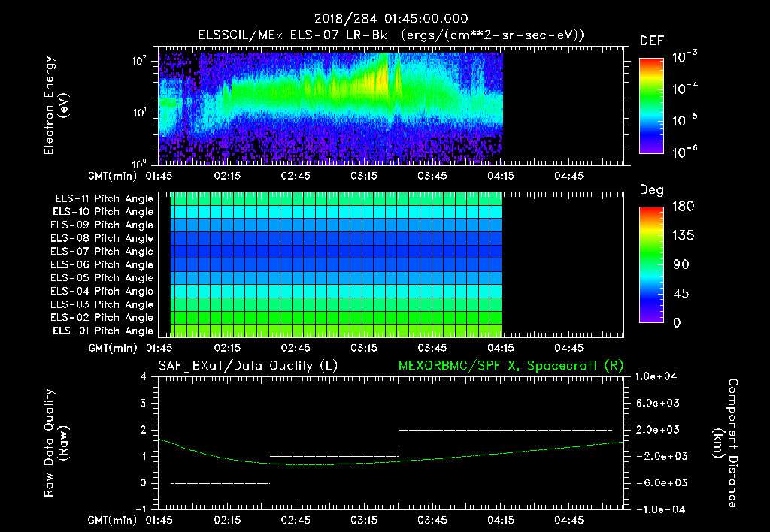Click the 'ELS-11 Pitch Angle' row label
The image size is (770, 532).
(x=104, y=199)
